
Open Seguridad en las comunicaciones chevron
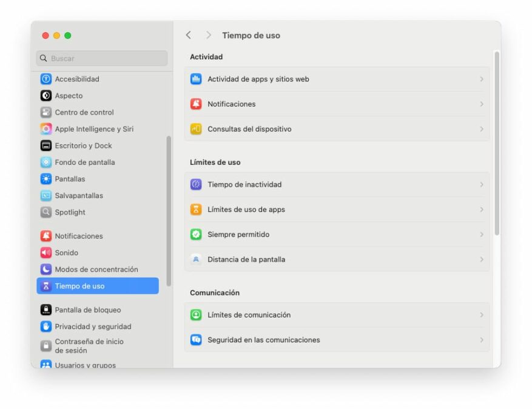click(482, 339)
